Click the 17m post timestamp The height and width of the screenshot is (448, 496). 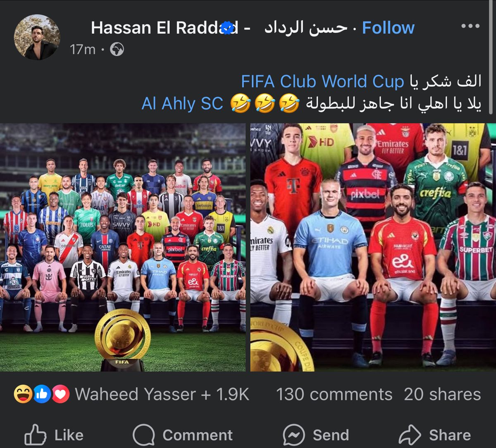click(83, 50)
